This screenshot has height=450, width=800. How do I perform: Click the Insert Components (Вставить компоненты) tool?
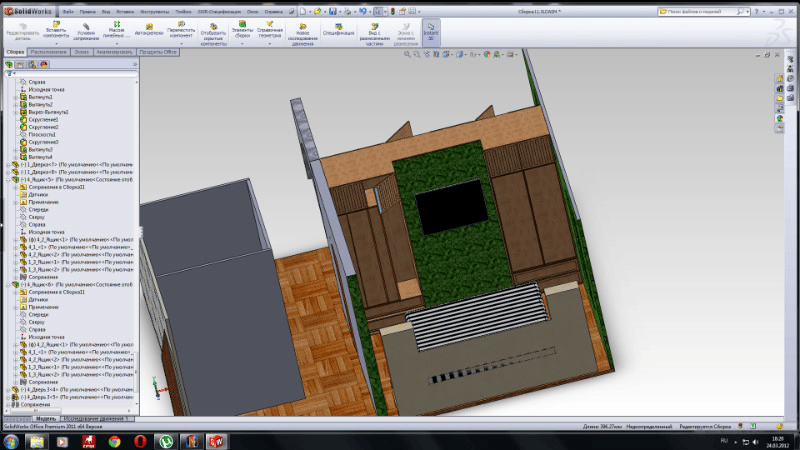(56, 29)
